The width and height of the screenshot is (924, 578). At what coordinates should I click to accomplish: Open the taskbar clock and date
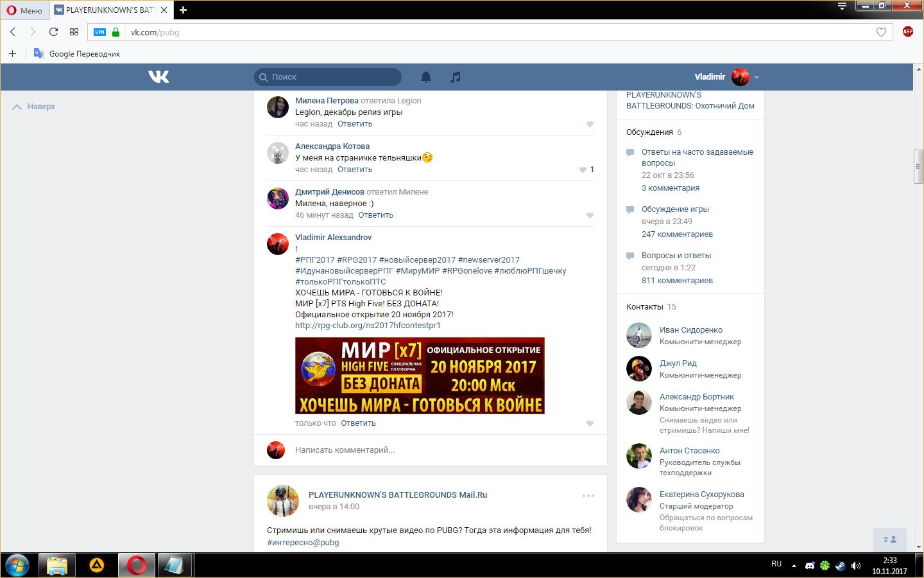889,566
